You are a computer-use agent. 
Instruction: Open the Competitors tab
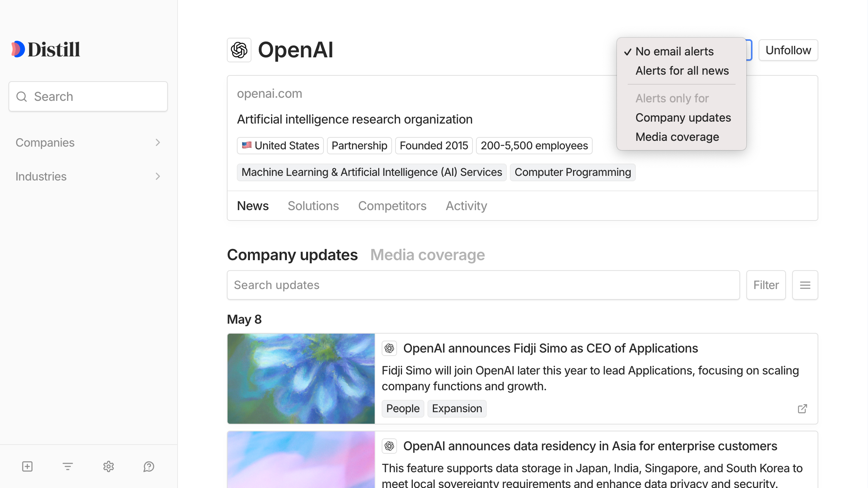click(392, 206)
